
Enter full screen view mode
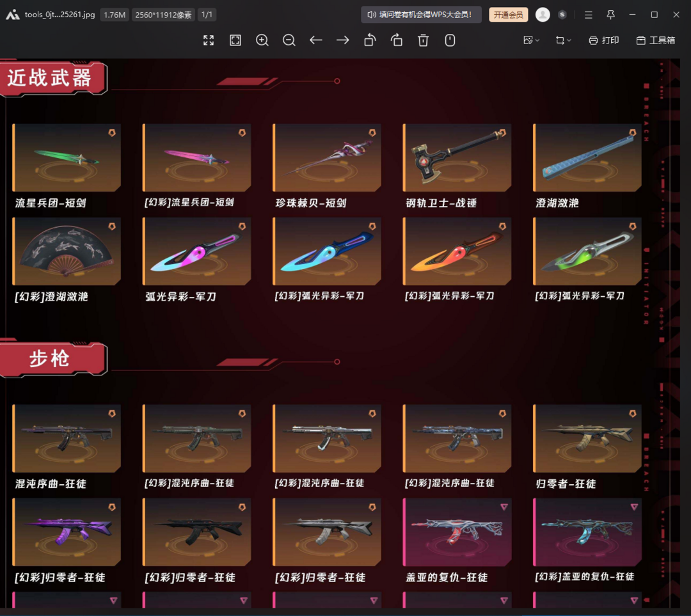pyautogui.click(x=209, y=40)
